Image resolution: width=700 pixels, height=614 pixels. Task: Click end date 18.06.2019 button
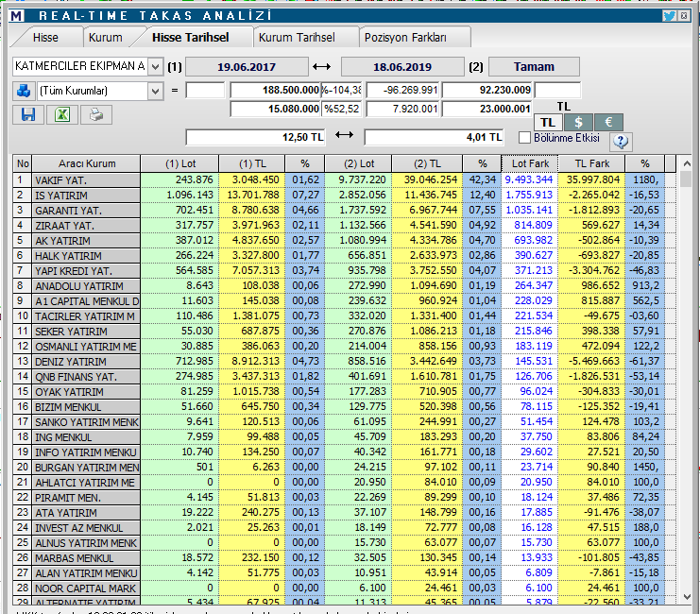pos(402,67)
